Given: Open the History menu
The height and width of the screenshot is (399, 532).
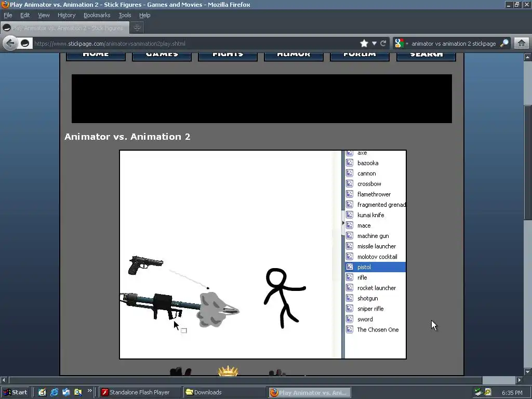Looking at the screenshot, I should 66,15.
